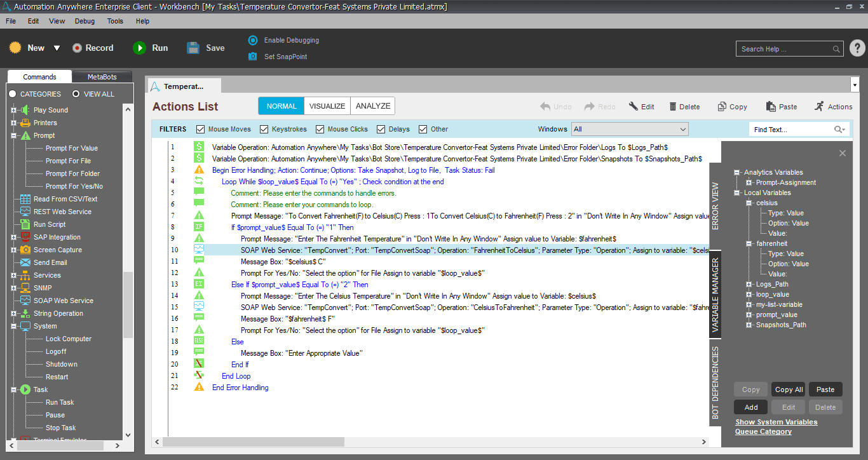The height and width of the screenshot is (460, 868).
Task: Click the Copy All button
Action: point(789,389)
